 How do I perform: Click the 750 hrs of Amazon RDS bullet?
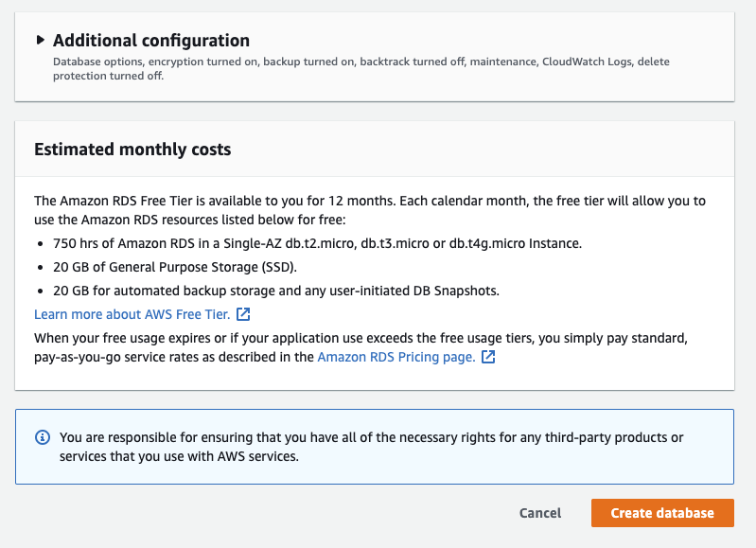pos(317,243)
